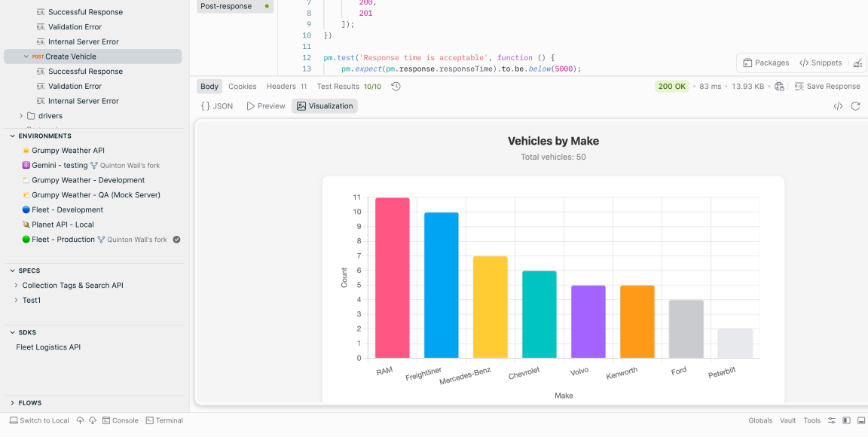Viewport: 868px width, 437px height.
Task: Collapse the ENVIRONMENTS section
Action: tap(12, 136)
